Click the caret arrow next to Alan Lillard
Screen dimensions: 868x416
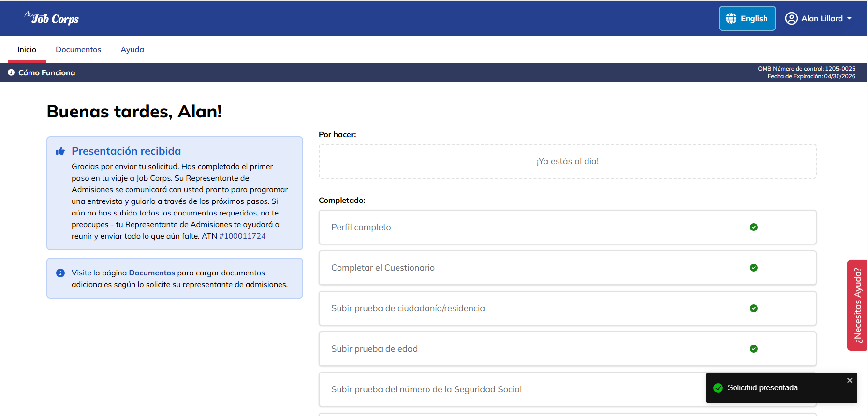(x=849, y=18)
